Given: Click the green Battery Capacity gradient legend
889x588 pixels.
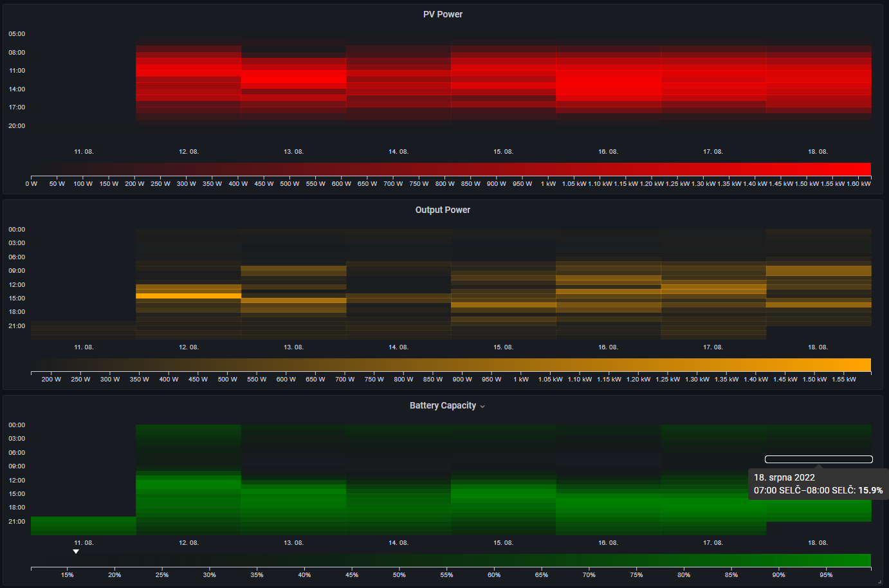Looking at the screenshot, I should (451, 560).
